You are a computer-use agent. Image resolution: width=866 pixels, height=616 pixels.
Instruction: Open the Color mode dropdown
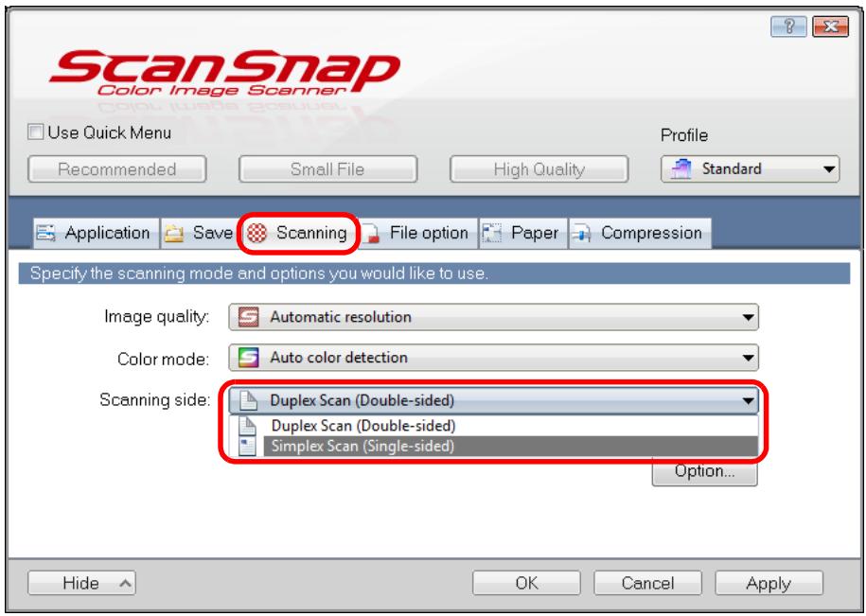click(494, 358)
